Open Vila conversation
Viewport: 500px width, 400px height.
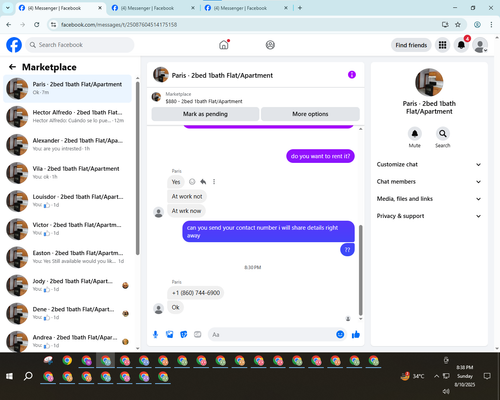click(x=67, y=173)
